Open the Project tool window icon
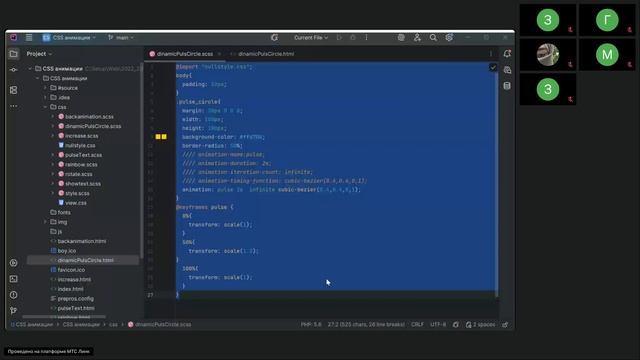Screen dimensions: 640x360 click(x=13, y=54)
